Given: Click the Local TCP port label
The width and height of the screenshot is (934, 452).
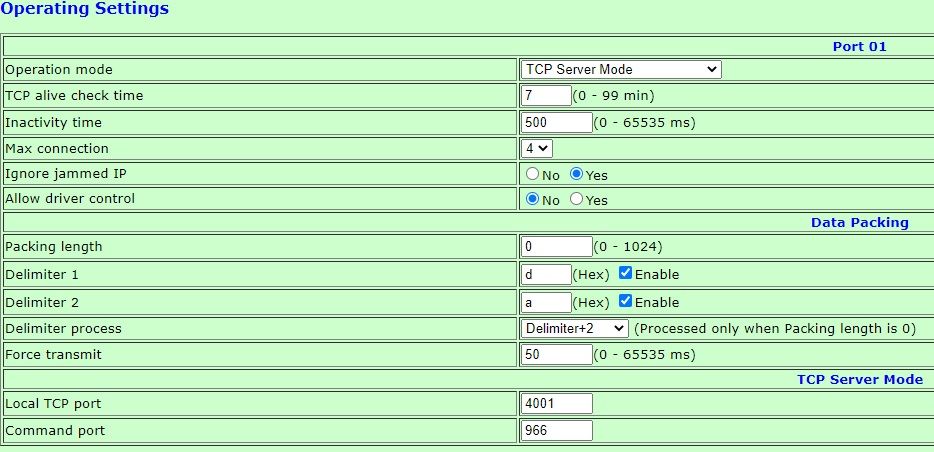Looking at the screenshot, I should tap(53, 404).
